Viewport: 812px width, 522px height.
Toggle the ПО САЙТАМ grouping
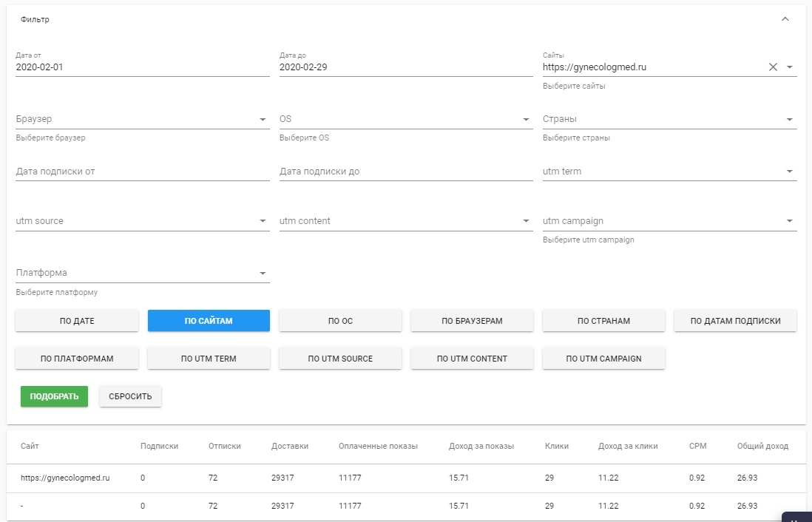(209, 321)
